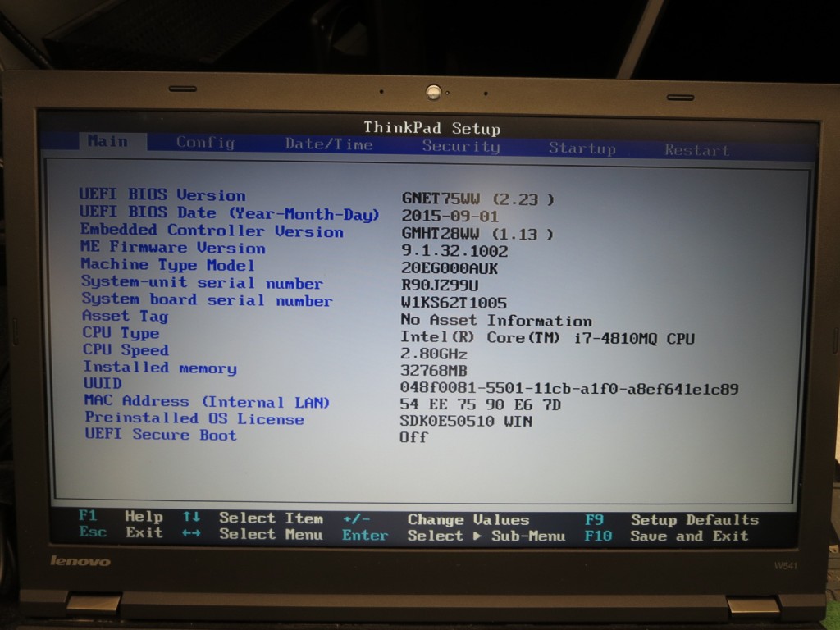Select the ME Firmware Version label
This screenshot has height=630, width=840.
(173, 247)
